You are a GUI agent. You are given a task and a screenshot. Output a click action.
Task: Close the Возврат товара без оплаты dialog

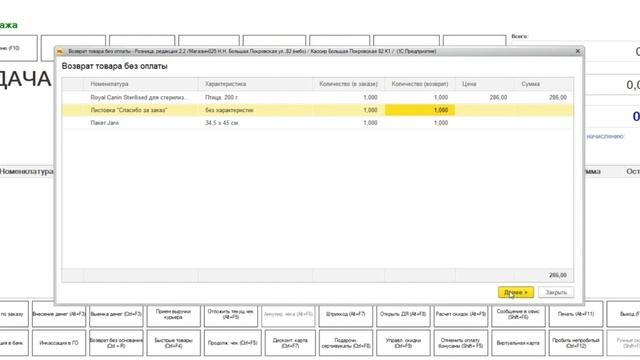578,51
